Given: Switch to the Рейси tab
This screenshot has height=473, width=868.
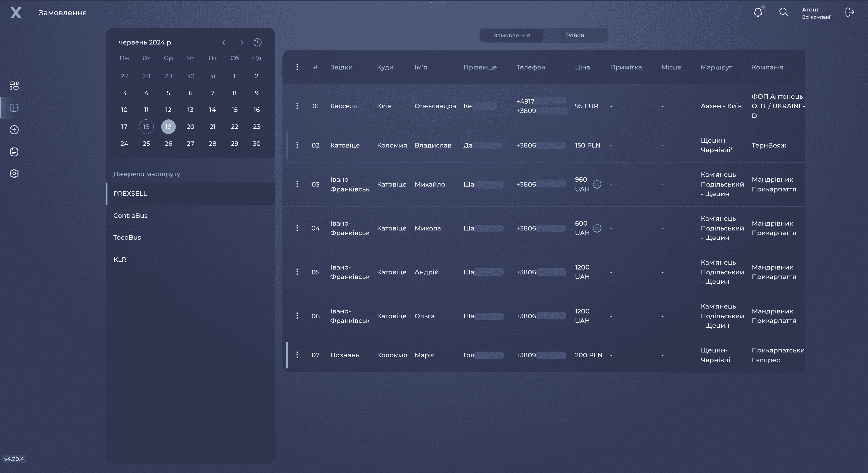Looking at the screenshot, I should tap(575, 35).
